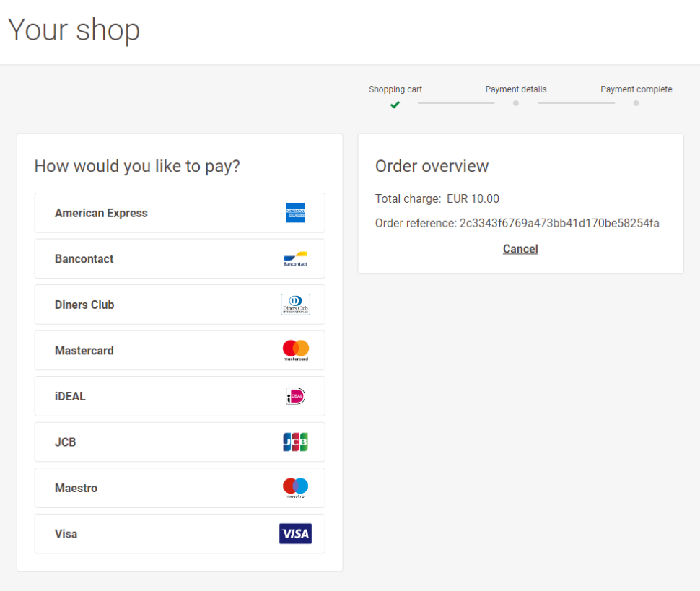
Task: Click the Bancontact logo icon
Action: click(295, 259)
